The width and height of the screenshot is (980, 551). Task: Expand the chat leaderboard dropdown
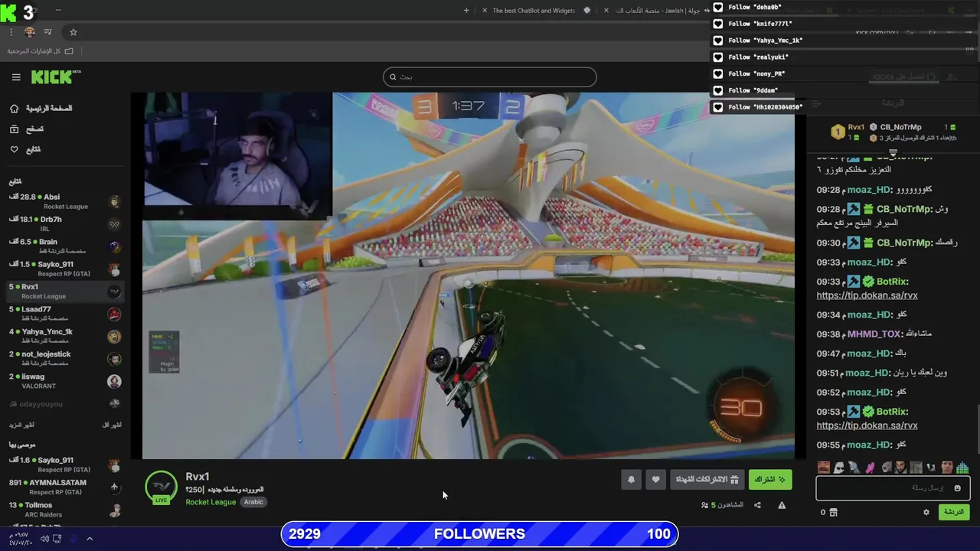893,154
